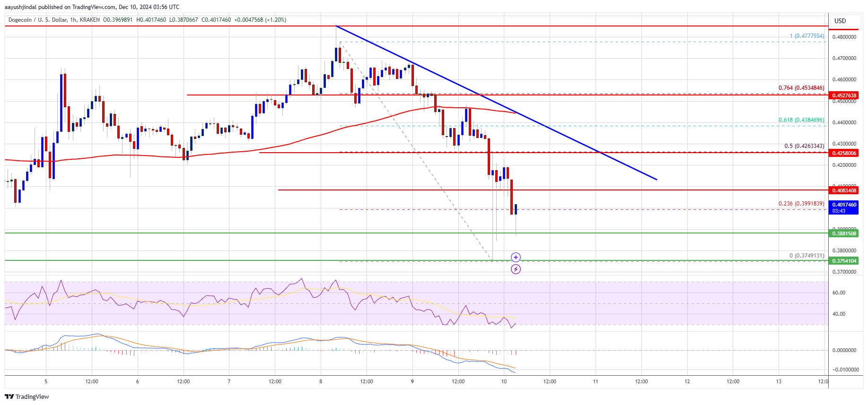Click the 0.4258006 red price label
868x405 pixels.
click(x=844, y=153)
